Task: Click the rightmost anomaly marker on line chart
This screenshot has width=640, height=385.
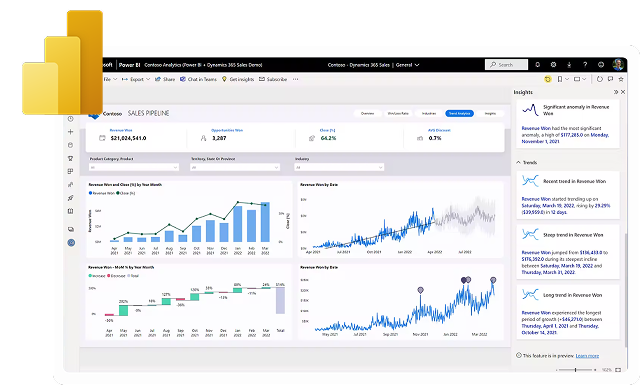Action: pyautogui.click(x=493, y=280)
